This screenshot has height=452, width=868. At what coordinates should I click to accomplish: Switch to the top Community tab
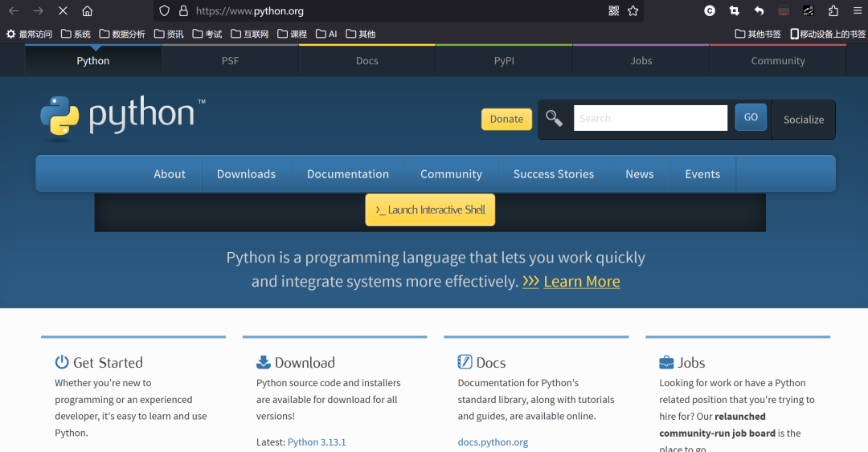778,60
